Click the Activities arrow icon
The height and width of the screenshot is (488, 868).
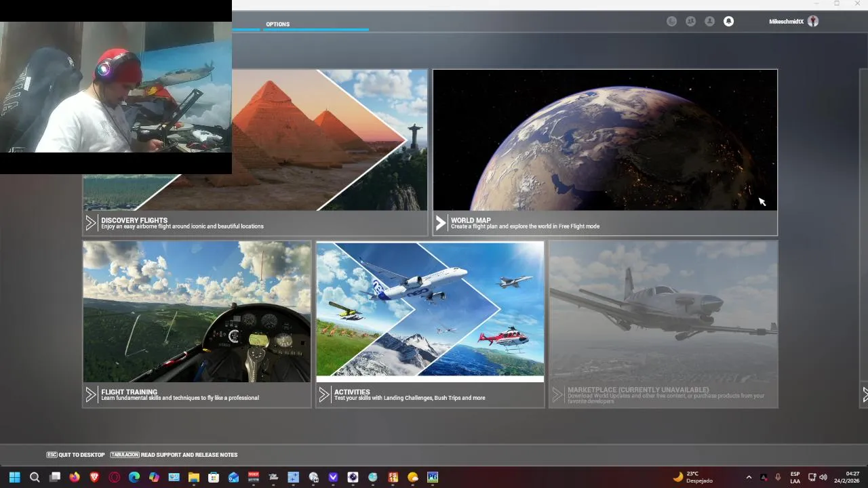(x=324, y=394)
